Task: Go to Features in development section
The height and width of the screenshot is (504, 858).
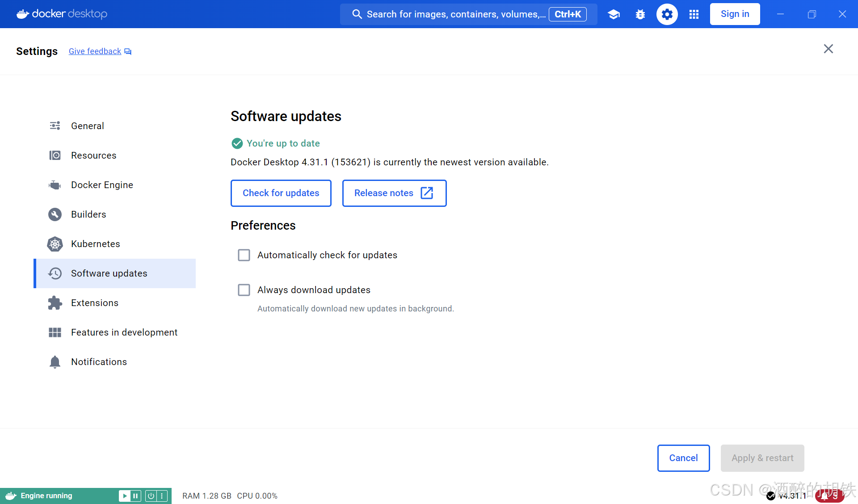Action: pyautogui.click(x=124, y=332)
